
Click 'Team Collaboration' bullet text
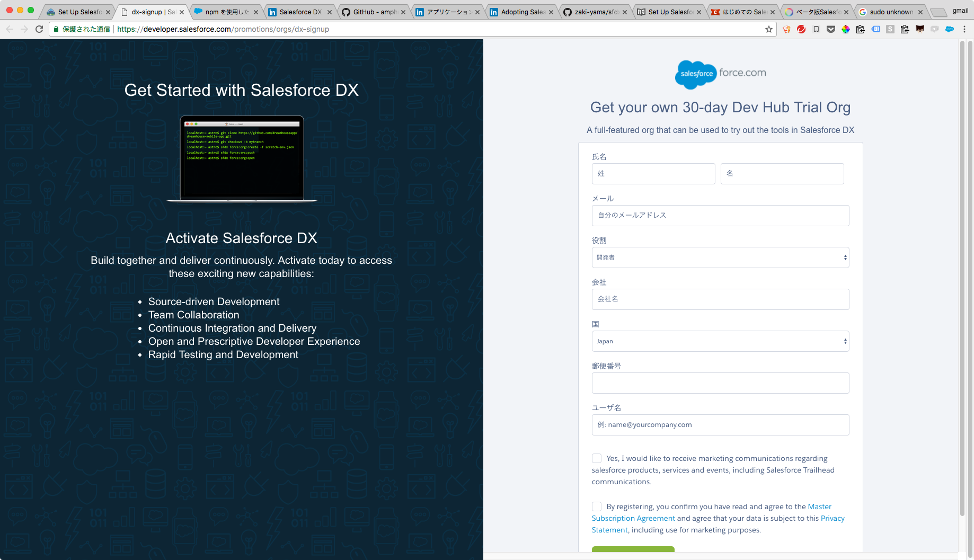(193, 315)
